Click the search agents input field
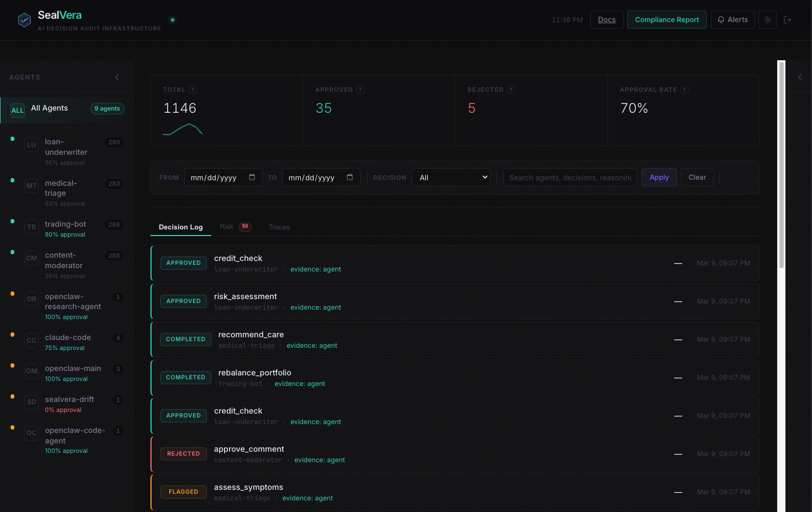 tap(570, 177)
